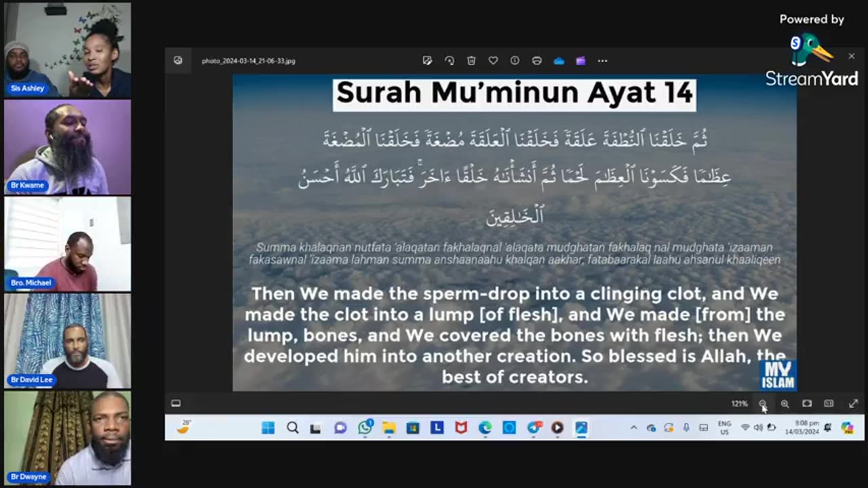Viewport: 868px width, 488px height.
Task: Click the Surah Mu'minun Ayat 14 heading
Action: point(515,93)
